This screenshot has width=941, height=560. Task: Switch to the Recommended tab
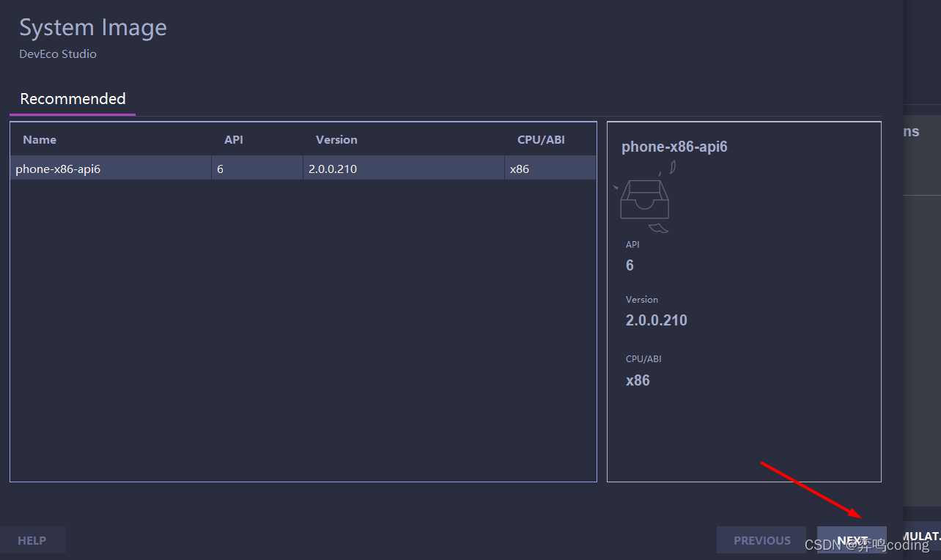pos(73,99)
